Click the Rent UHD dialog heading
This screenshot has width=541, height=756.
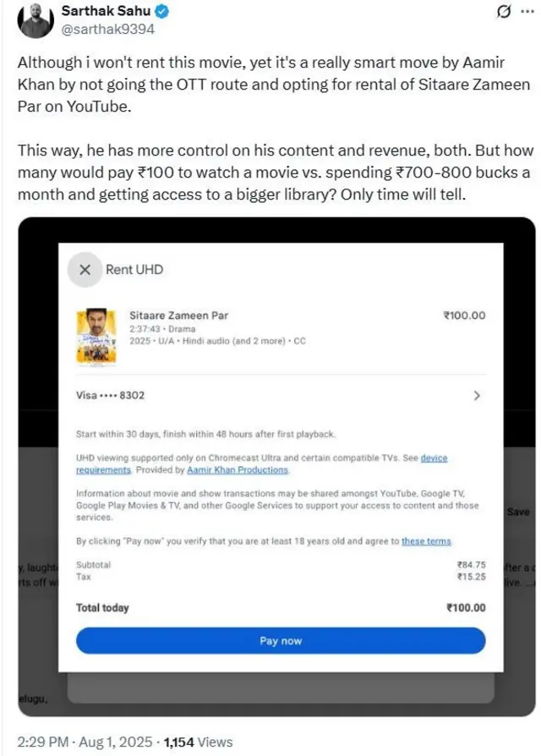[134, 270]
